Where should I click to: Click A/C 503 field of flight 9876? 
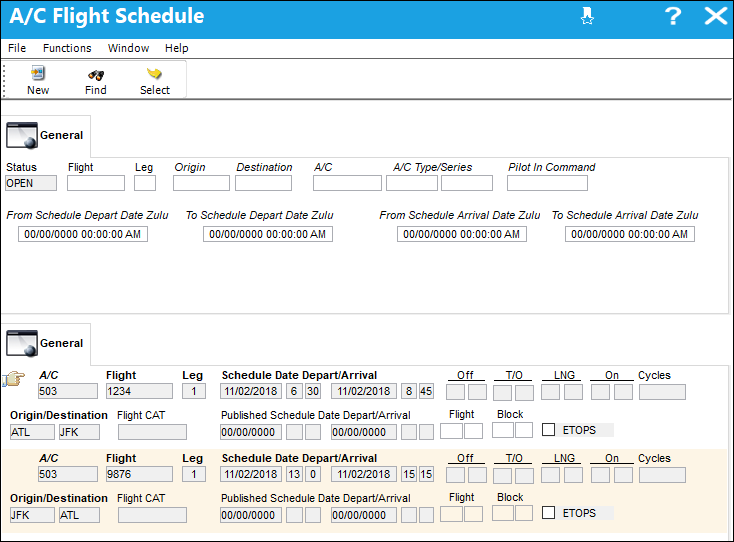(x=68, y=474)
